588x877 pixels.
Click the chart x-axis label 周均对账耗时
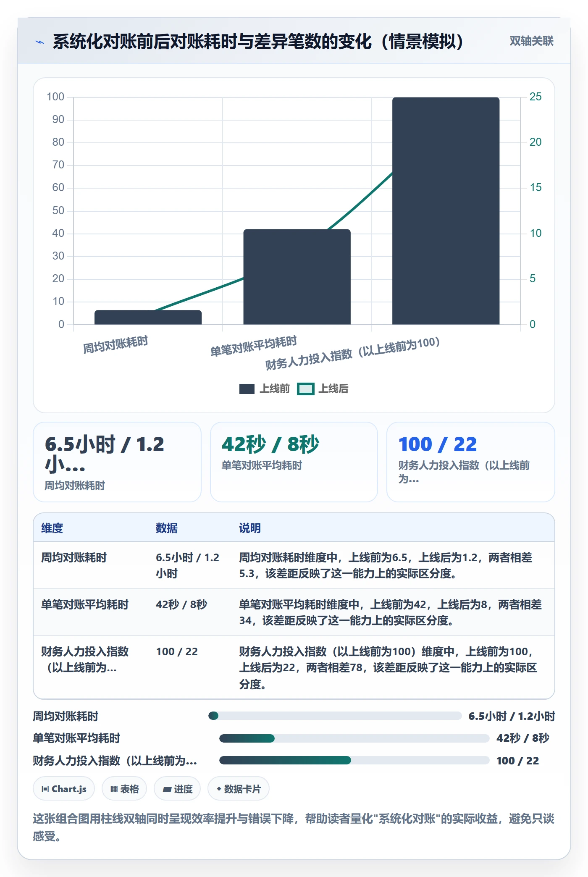click(x=115, y=345)
